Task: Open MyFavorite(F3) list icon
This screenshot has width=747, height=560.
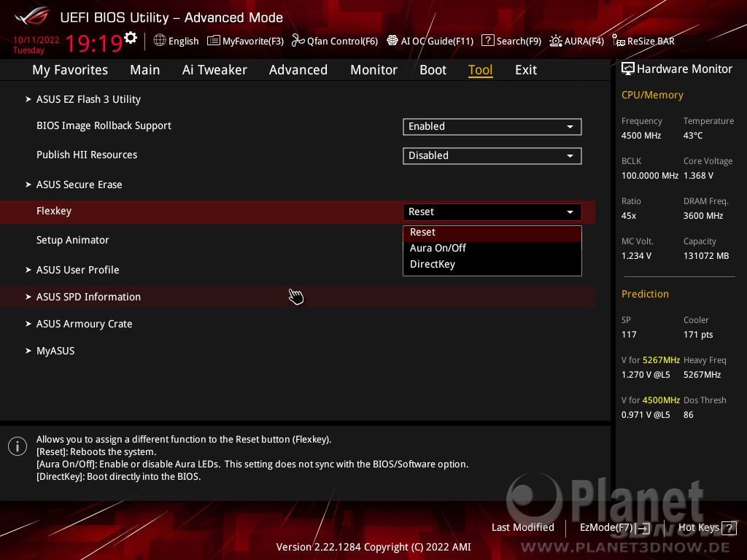Action: point(214,41)
